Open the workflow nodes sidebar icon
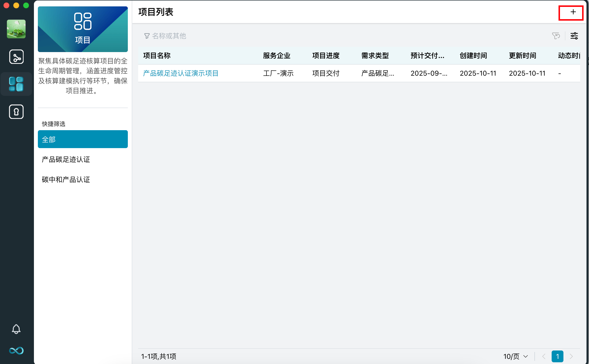The height and width of the screenshot is (364, 589). click(x=16, y=57)
